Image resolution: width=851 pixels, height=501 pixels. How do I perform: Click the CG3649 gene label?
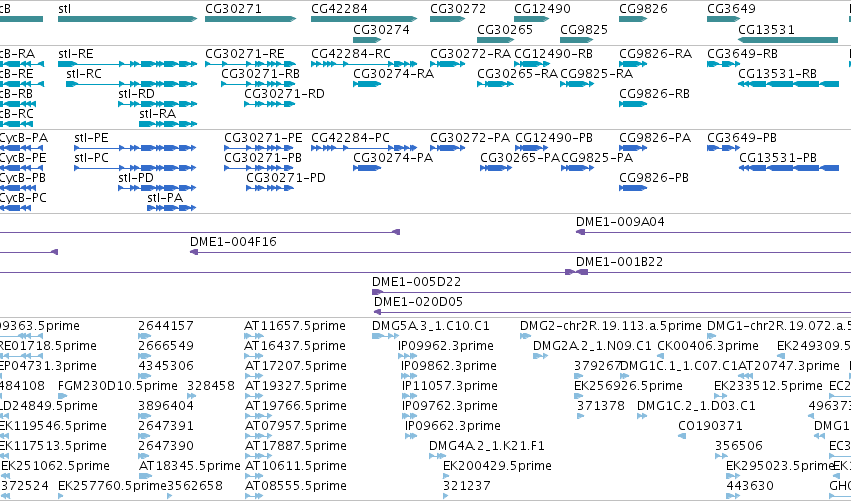click(731, 9)
